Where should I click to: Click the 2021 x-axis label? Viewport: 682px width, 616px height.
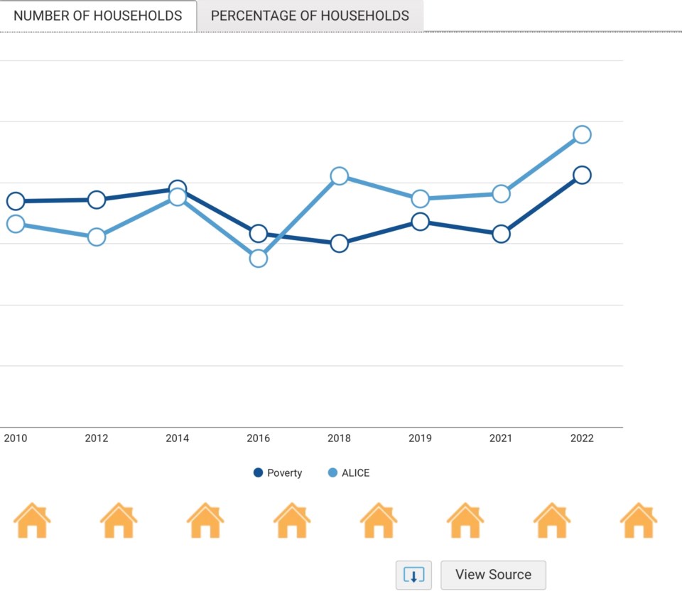point(501,438)
